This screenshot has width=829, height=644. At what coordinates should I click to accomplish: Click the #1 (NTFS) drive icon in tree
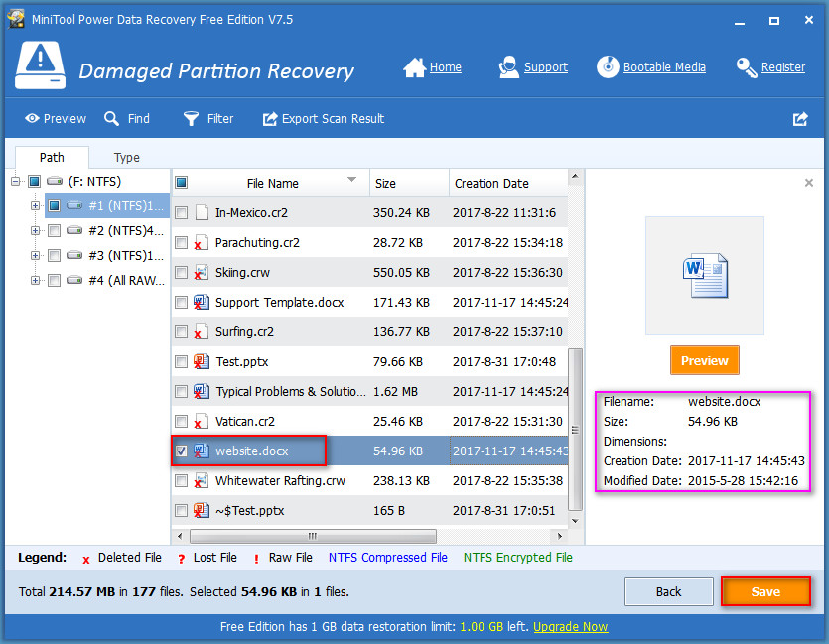click(74, 205)
